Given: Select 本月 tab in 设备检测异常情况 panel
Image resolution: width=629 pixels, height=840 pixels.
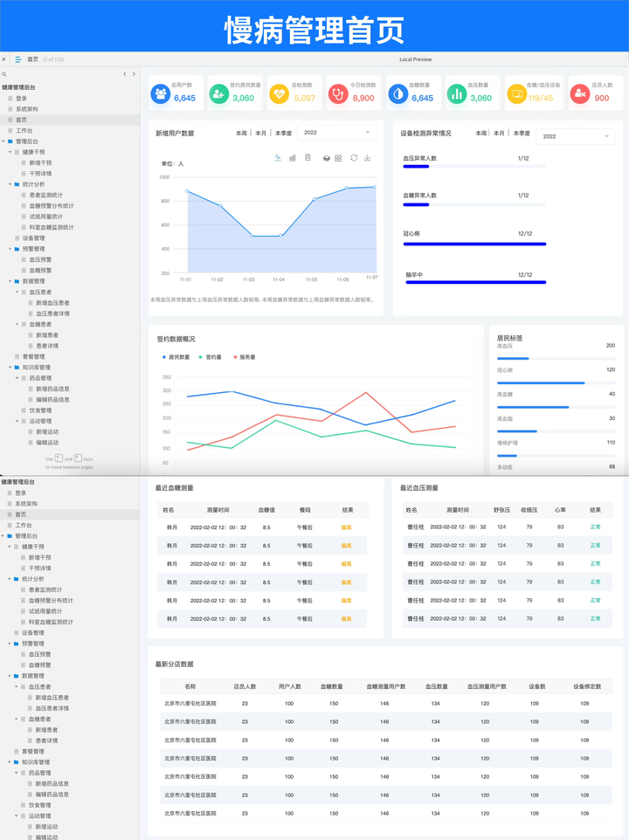Looking at the screenshot, I should click(x=499, y=133).
